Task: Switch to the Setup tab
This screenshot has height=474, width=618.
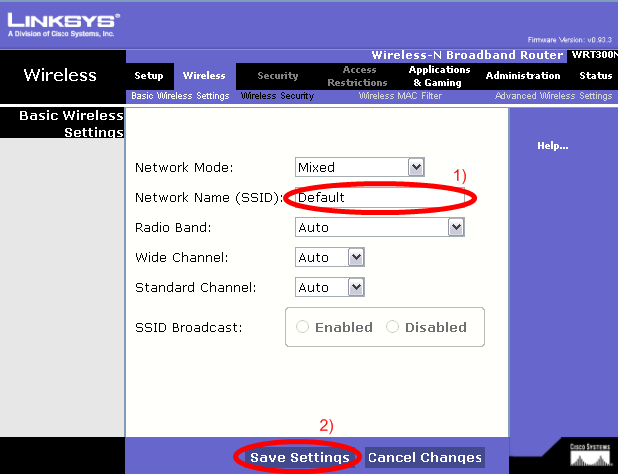Action: coord(148,76)
